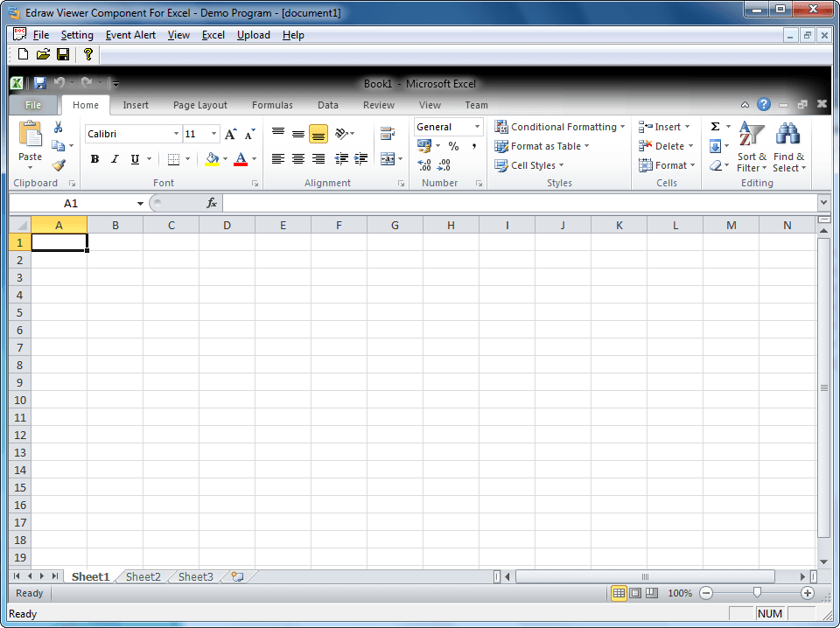Apply the red Font Color swatch
This screenshot has height=628, width=840.
tap(241, 158)
